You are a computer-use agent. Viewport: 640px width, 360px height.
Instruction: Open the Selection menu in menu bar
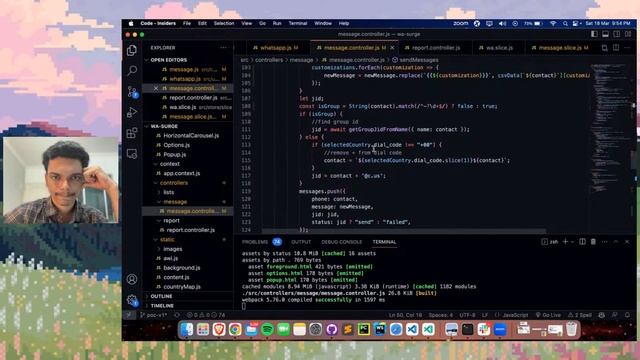pos(224,24)
